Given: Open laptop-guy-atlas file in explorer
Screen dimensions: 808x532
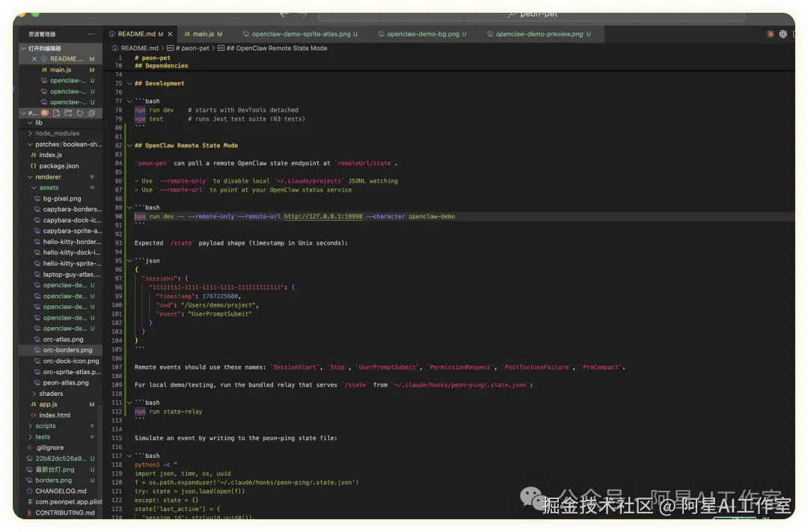Looking at the screenshot, I should point(61,275).
